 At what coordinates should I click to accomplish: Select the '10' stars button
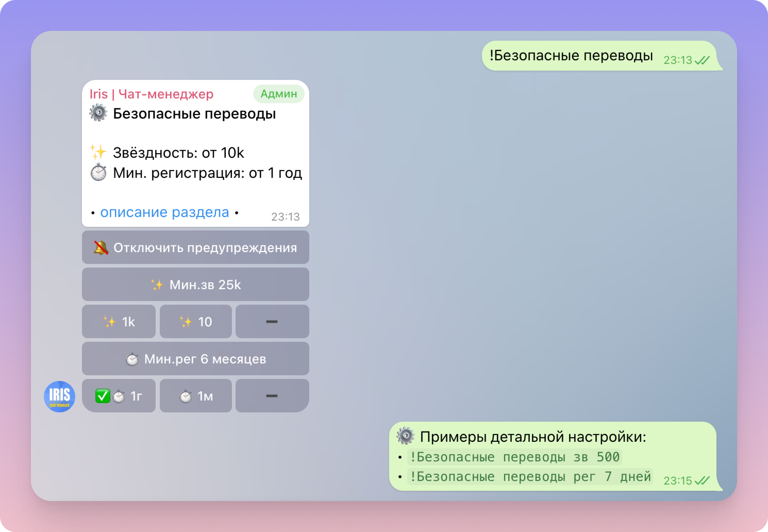(196, 321)
